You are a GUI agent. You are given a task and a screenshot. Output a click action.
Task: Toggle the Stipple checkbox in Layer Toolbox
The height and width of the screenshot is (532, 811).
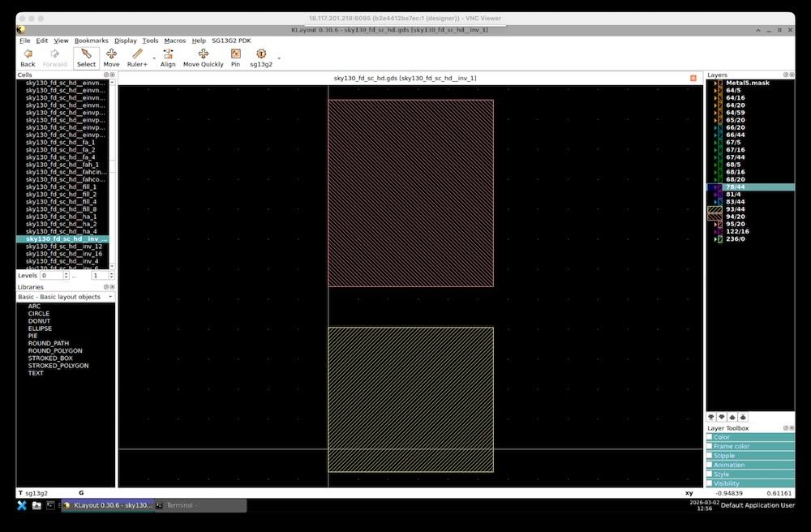coord(710,456)
